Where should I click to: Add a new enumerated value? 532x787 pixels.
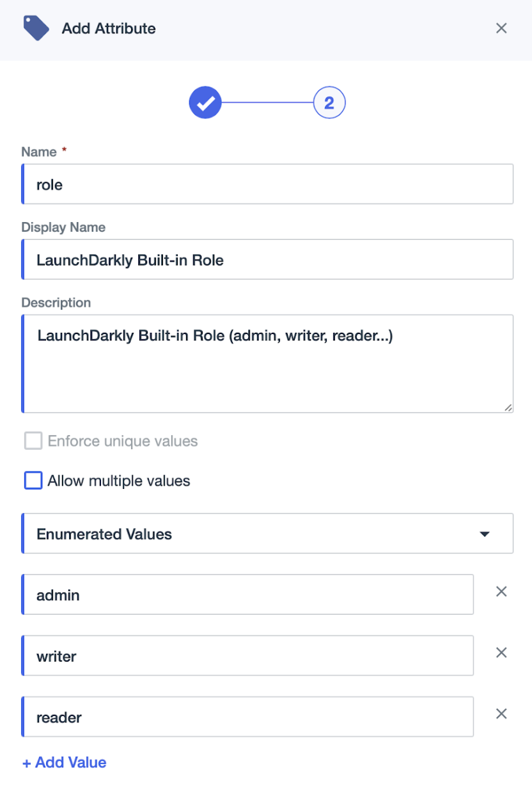coord(64,762)
